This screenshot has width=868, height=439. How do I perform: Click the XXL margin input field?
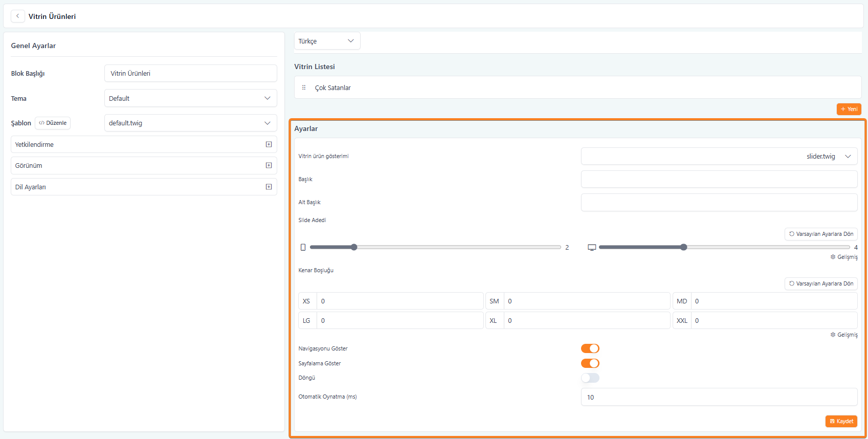(x=774, y=320)
